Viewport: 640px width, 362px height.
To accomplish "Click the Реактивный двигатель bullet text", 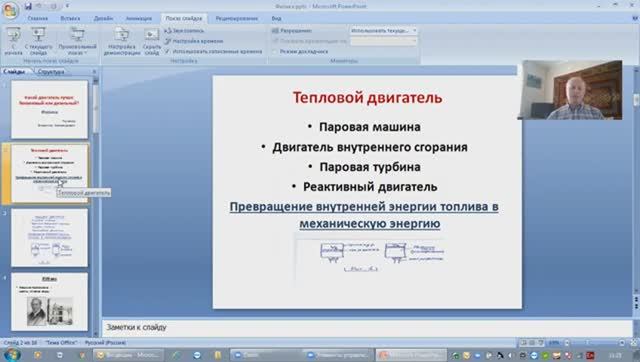I will [370, 187].
